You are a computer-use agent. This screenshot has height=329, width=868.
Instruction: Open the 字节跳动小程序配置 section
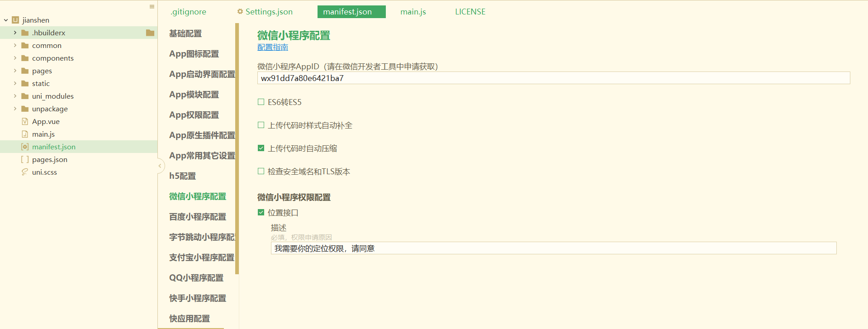202,237
